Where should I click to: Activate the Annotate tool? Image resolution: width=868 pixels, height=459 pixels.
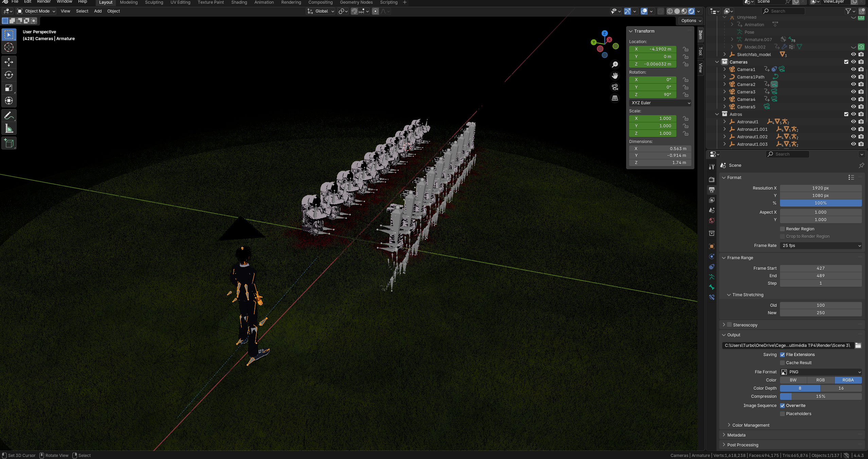[x=9, y=116]
